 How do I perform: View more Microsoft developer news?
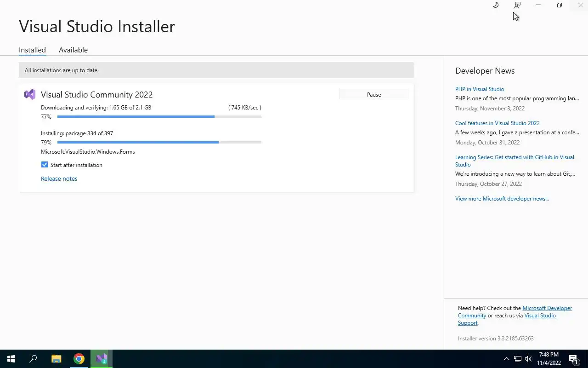coord(502,199)
